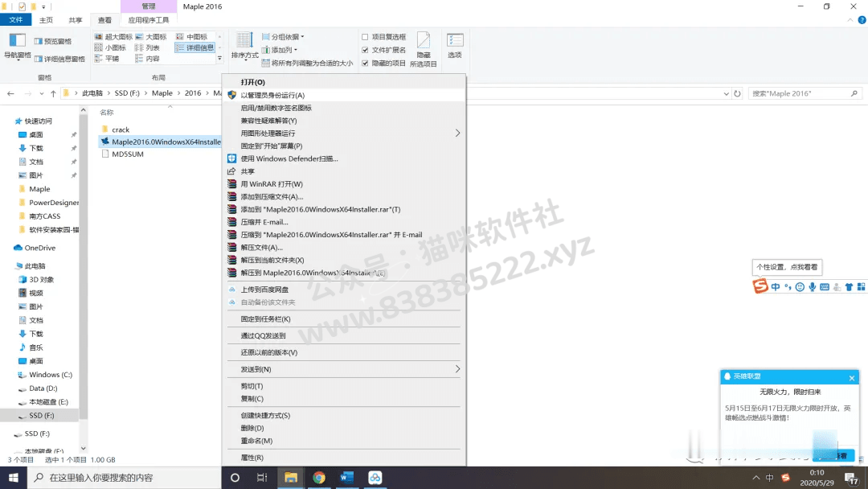Open the 选项 folder options button
868x489 pixels.
click(454, 45)
